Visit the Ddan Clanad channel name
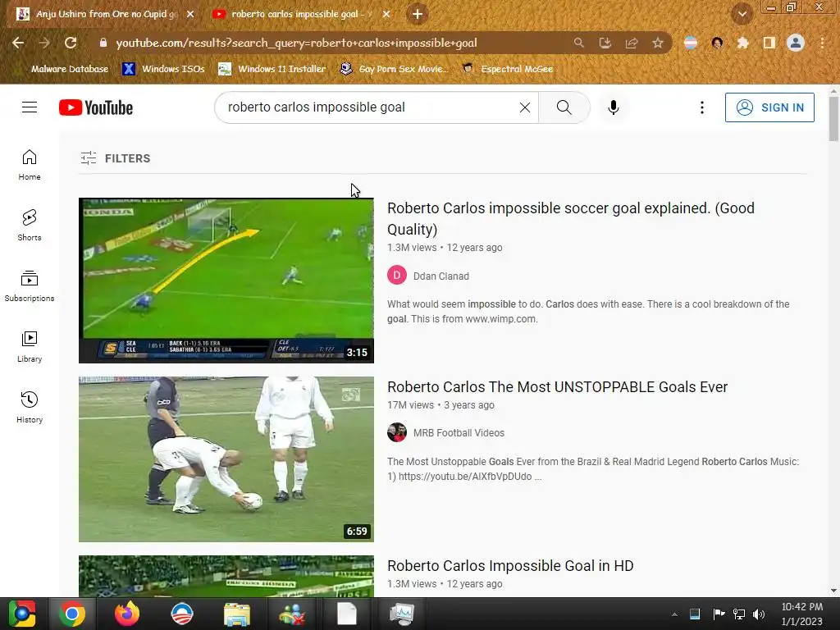Viewport: 840px width, 630px height. (441, 276)
